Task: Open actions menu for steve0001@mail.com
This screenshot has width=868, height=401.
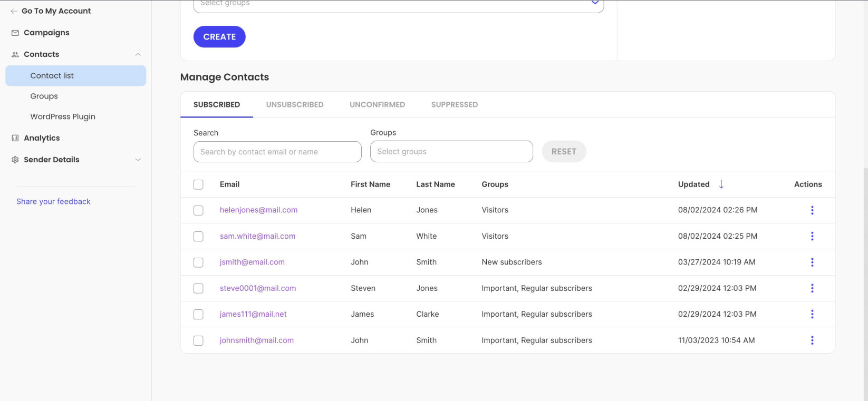Action: pyautogui.click(x=812, y=288)
